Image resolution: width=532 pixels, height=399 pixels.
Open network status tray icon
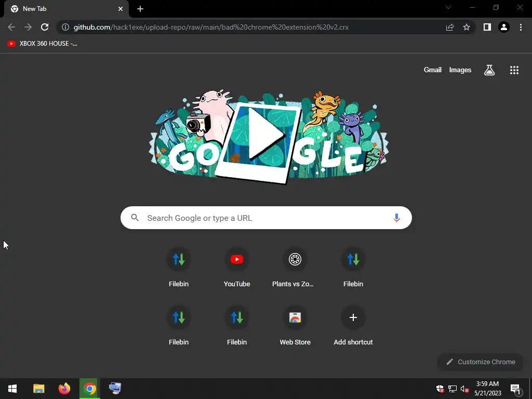pyautogui.click(x=453, y=389)
